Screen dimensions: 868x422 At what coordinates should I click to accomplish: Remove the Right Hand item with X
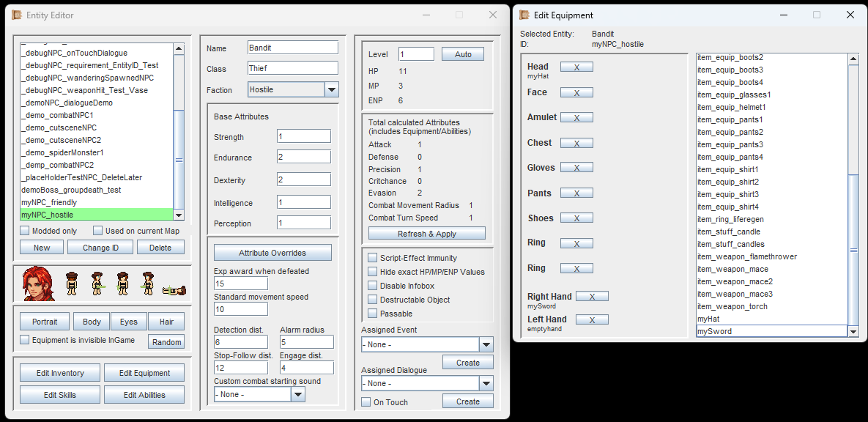coord(592,296)
